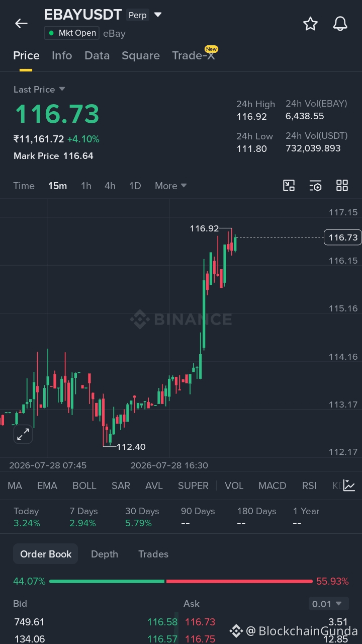Select the 1D chart interval

[x=135, y=186]
